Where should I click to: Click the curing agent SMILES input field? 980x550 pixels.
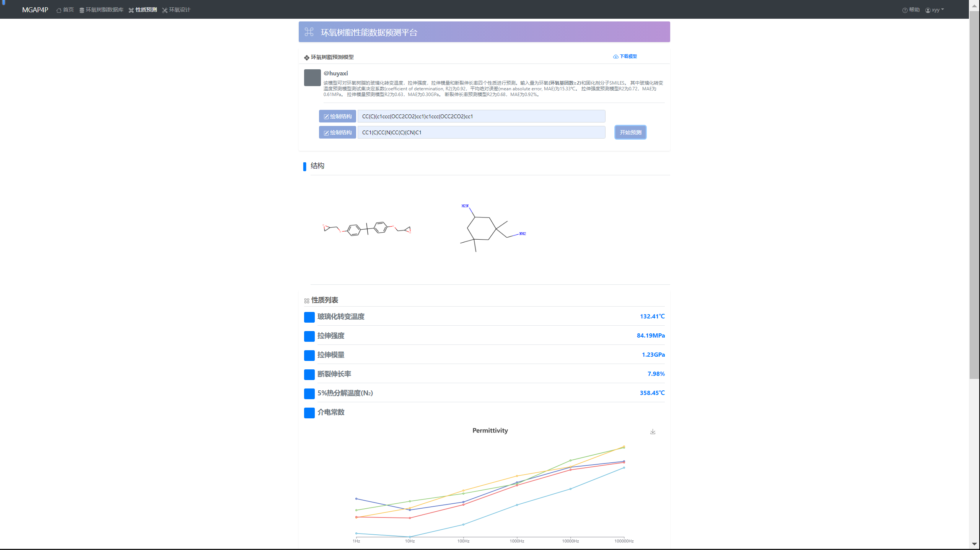pyautogui.click(x=481, y=132)
